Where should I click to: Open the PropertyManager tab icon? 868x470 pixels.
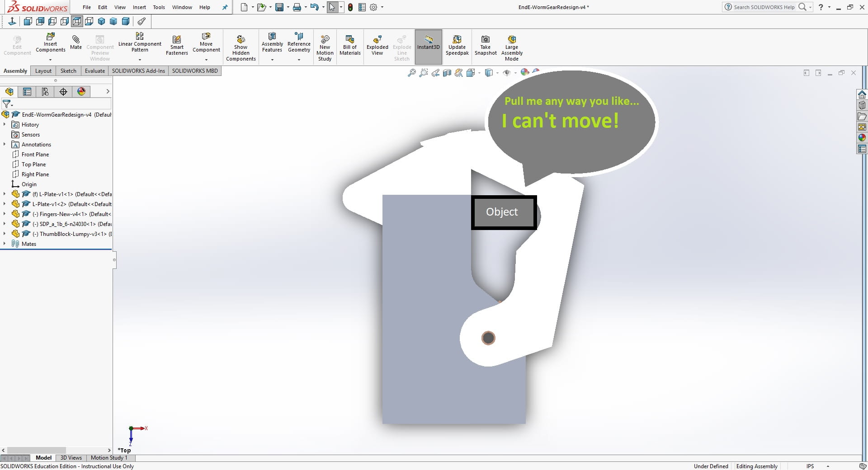pos(27,92)
